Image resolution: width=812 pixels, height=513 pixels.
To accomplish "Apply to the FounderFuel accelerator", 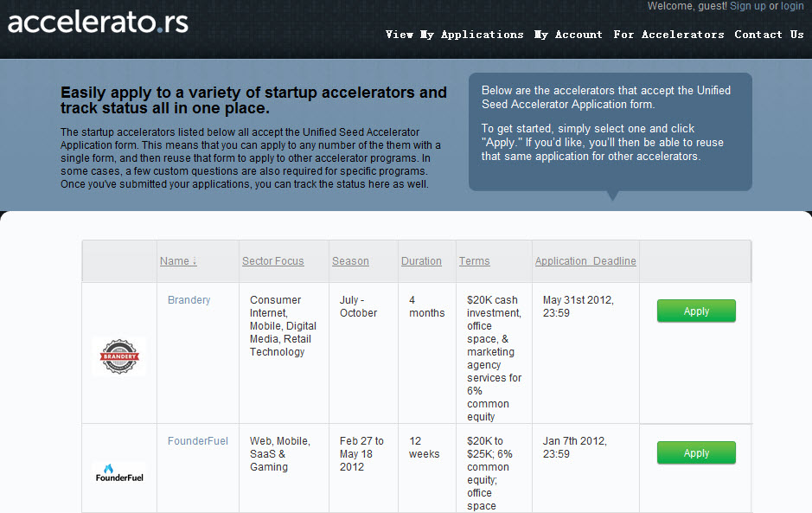I will 696,453.
